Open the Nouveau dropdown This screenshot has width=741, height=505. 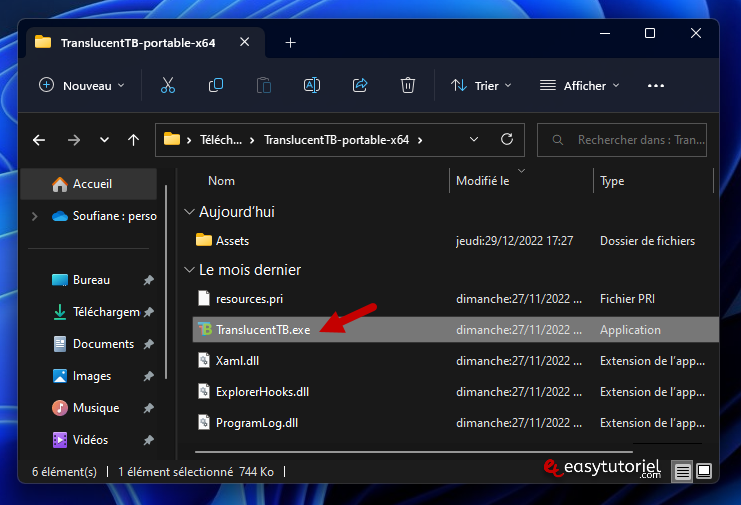[x=82, y=86]
